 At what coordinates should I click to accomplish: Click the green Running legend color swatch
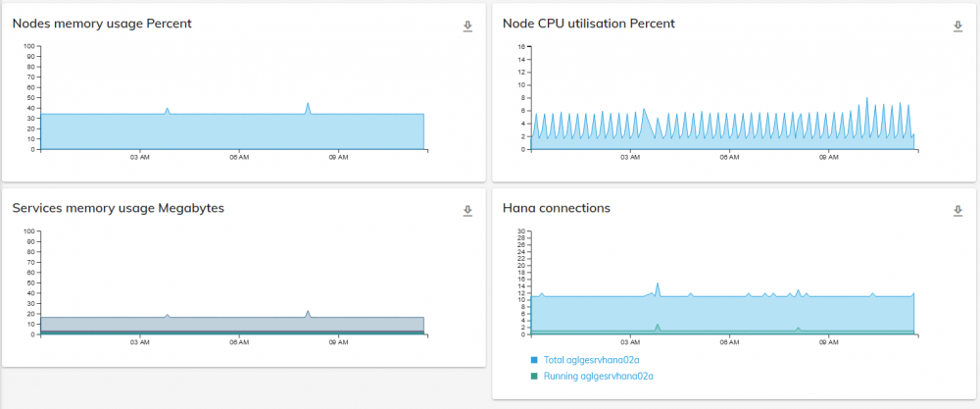(534, 376)
